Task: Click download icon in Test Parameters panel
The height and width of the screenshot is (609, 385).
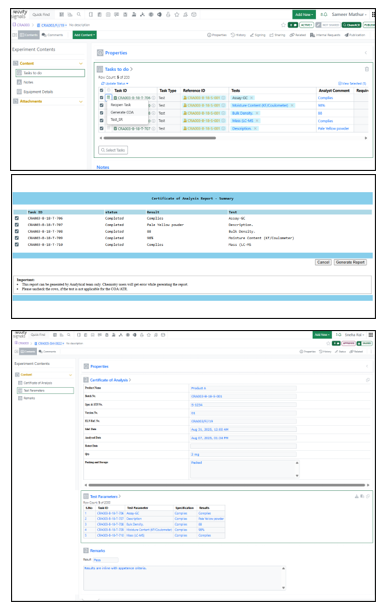Action: pyautogui.click(x=357, y=496)
